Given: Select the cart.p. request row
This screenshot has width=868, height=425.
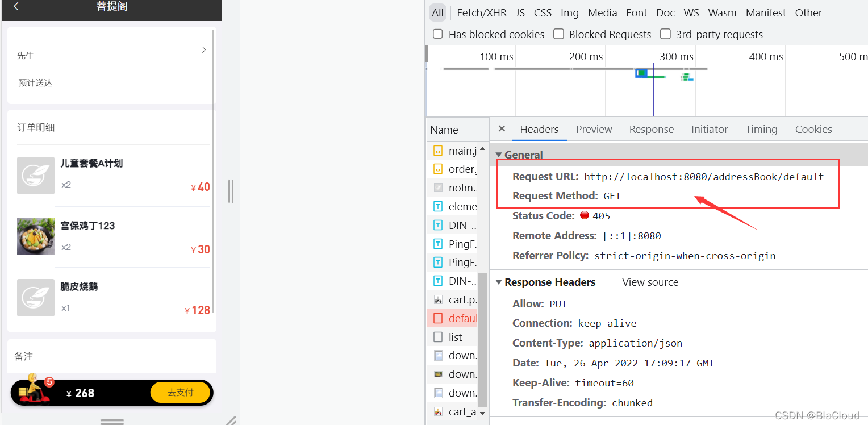Looking at the screenshot, I should [452, 299].
